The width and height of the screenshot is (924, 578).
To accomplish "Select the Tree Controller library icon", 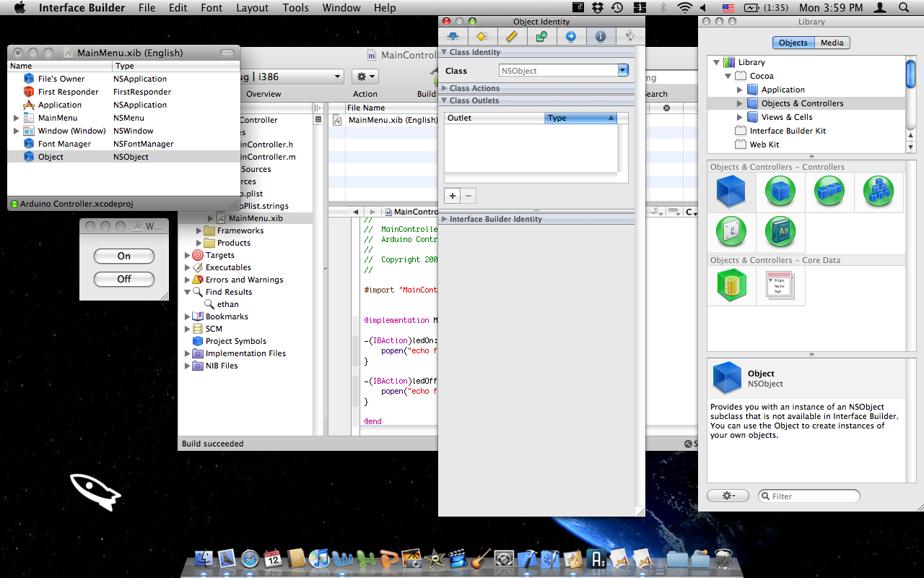I will tap(879, 191).
